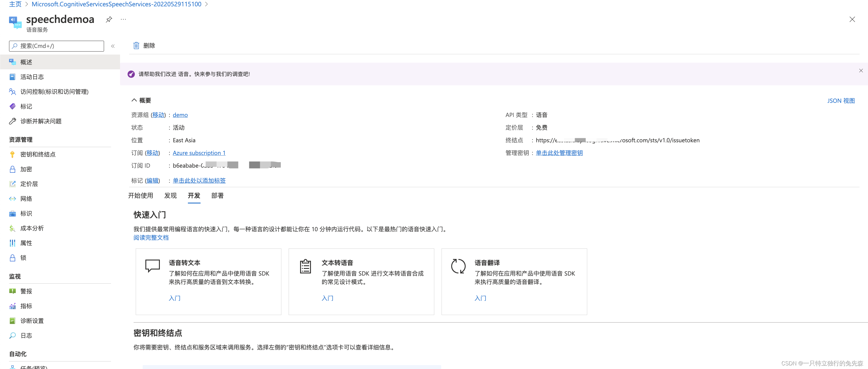Select the 加密 lock icon item
The height and width of the screenshot is (369, 868).
26,169
